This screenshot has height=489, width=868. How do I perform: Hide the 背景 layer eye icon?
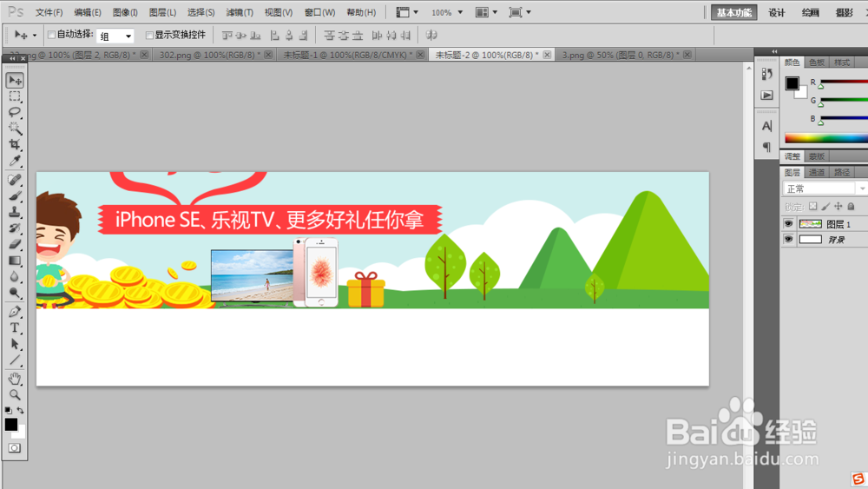[x=788, y=239]
